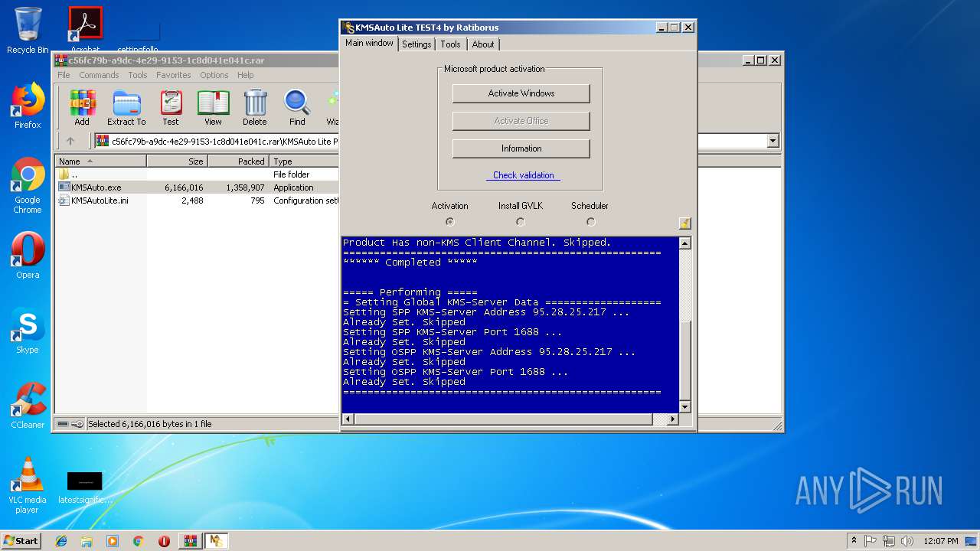Select the Activation radio button
This screenshot has height=551, width=980.
click(x=449, y=222)
